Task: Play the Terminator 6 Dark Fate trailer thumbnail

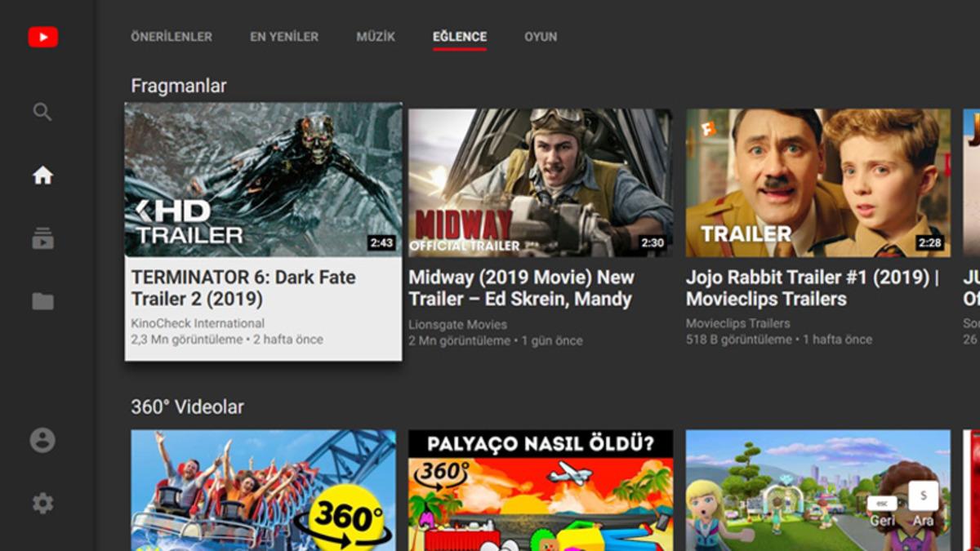Action: coord(263,180)
